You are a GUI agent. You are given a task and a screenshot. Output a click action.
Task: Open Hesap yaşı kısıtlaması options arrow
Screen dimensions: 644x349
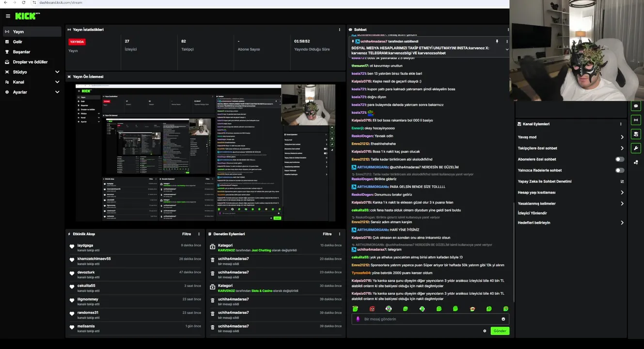click(622, 192)
